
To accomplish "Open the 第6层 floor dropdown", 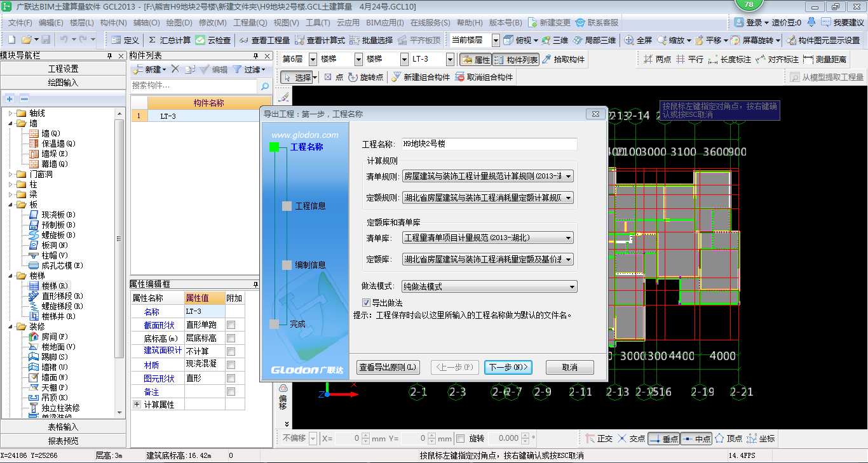I will tap(313, 60).
